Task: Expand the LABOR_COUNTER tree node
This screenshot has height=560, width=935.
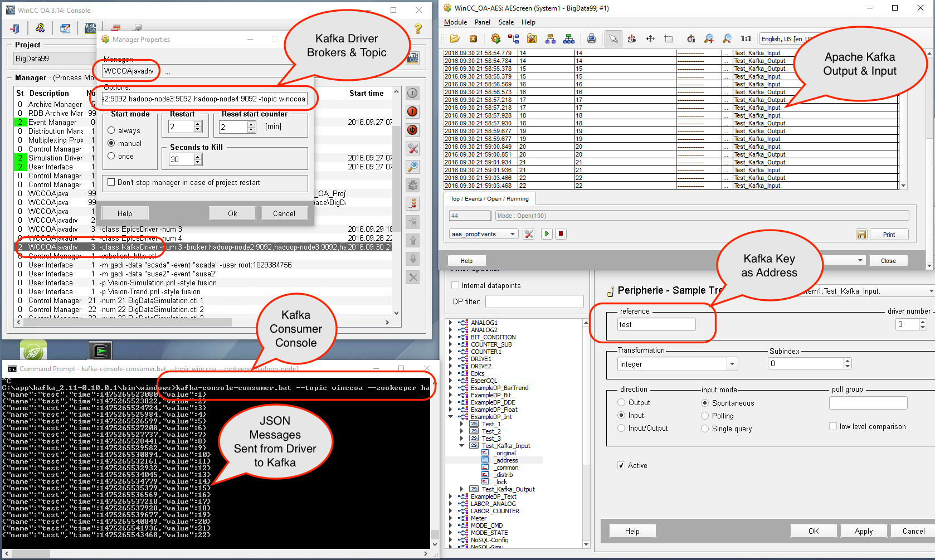Action: coord(451,511)
